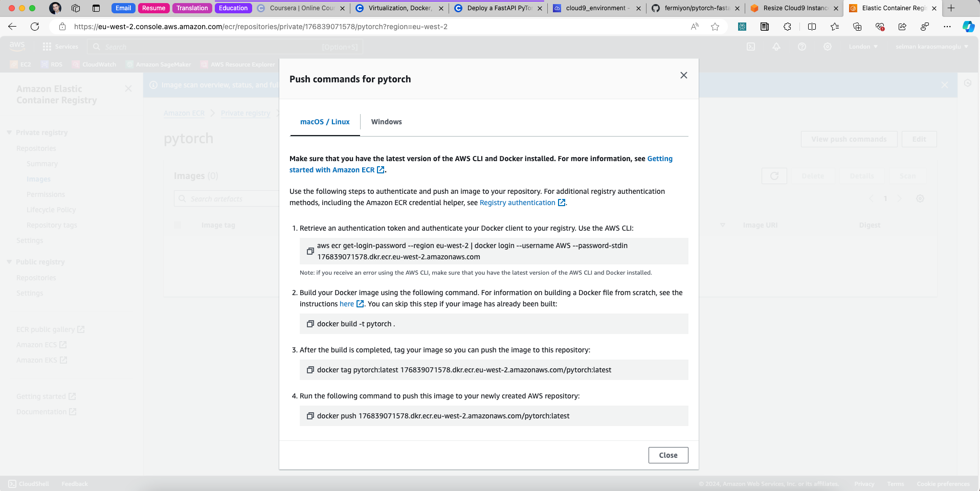Open AWS Services menu grid
The height and width of the screenshot is (491, 980).
click(x=60, y=47)
